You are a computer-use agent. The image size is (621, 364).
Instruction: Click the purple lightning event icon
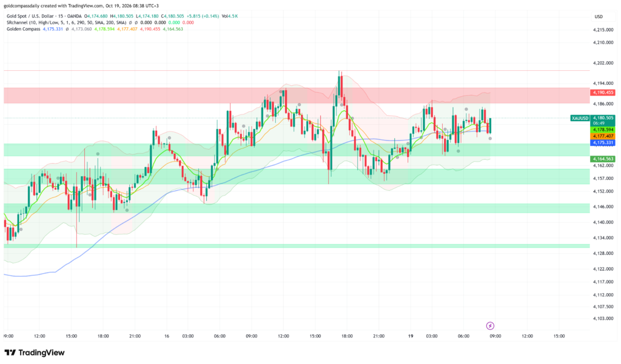[490, 326]
